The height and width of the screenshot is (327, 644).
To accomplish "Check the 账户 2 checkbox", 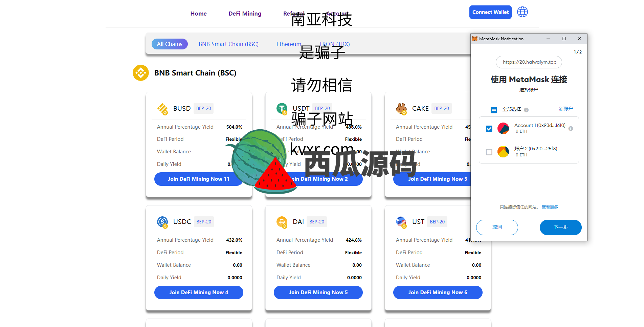I will [489, 152].
